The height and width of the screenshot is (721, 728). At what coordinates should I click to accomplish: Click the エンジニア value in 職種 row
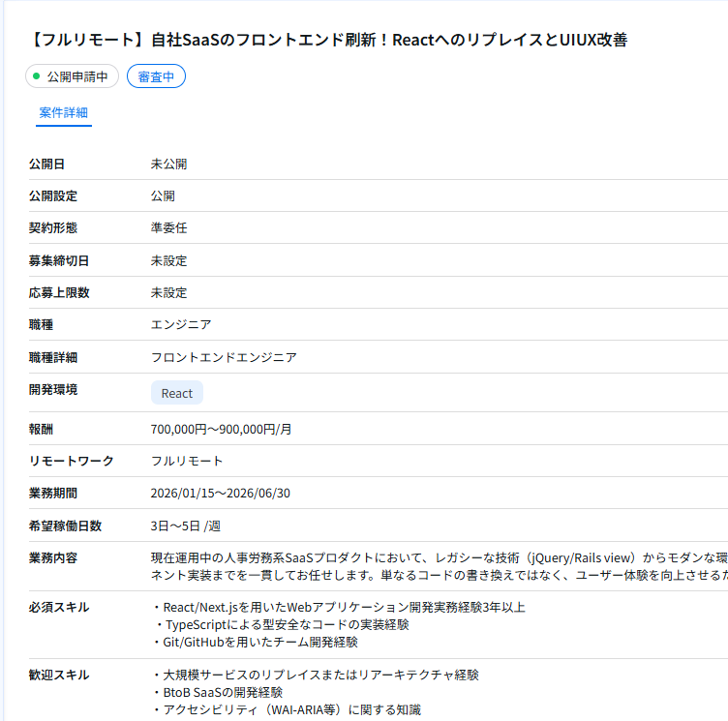click(181, 324)
